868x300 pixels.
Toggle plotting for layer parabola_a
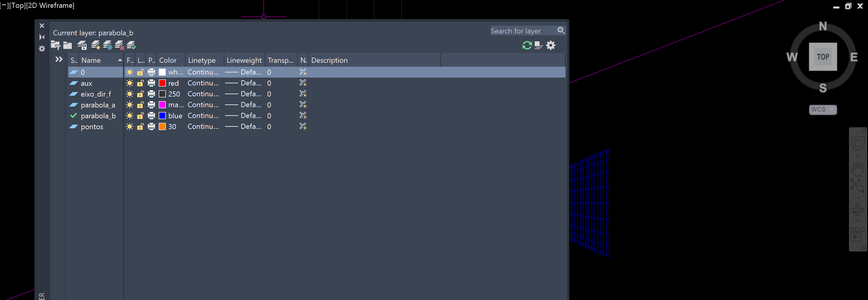coord(152,105)
